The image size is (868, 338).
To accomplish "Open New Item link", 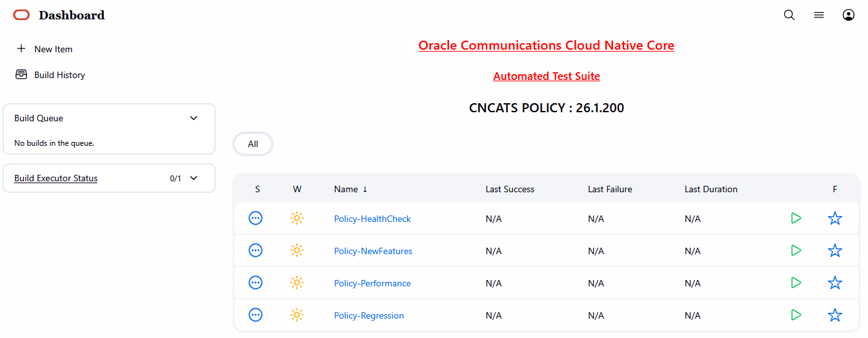I will (x=54, y=49).
